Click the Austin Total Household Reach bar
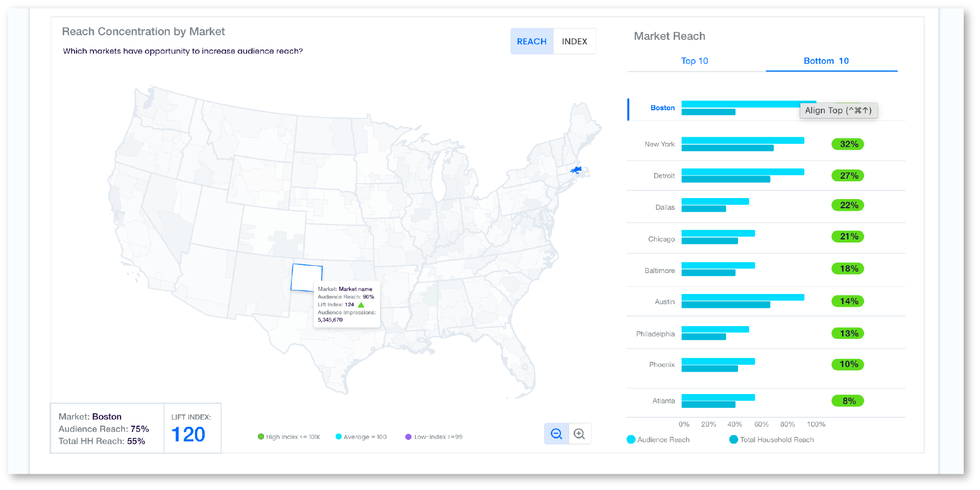The image size is (980, 490). click(x=726, y=305)
